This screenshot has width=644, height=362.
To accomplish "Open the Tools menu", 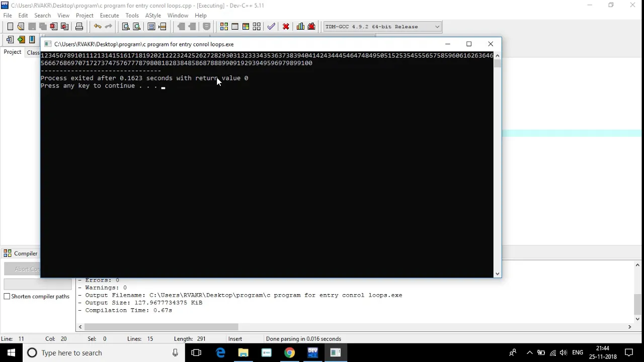I will pyautogui.click(x=132, y=16).
